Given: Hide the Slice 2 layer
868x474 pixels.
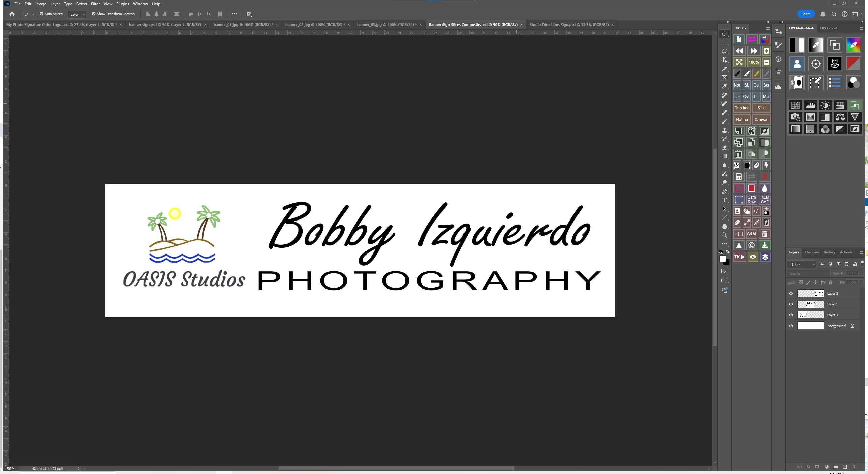Looking at the screenshot, I should point(791,304).
